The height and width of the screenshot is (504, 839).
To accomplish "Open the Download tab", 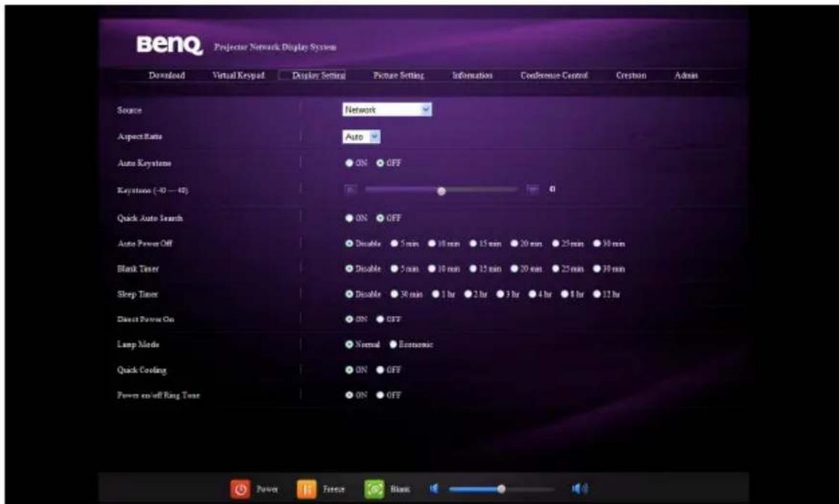I will click(x=167, y=75).
